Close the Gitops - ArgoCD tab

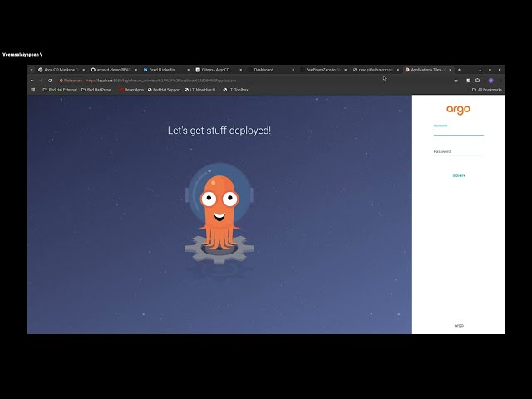click(x=240, y=70)
